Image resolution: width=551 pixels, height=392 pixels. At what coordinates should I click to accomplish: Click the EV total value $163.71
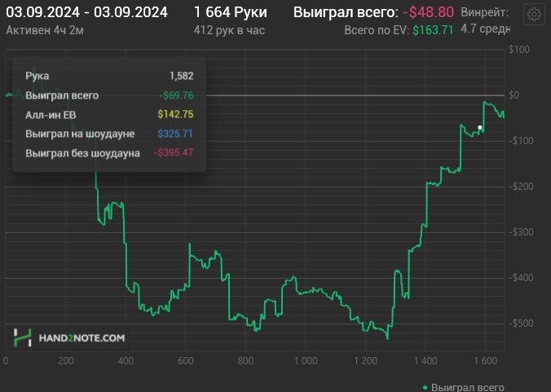tap(433, 30)
